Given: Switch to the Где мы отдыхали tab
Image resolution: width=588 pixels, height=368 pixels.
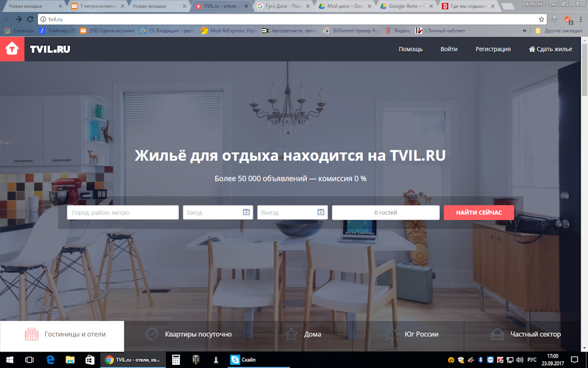Looking at the screenshot, I should (469, 6).
